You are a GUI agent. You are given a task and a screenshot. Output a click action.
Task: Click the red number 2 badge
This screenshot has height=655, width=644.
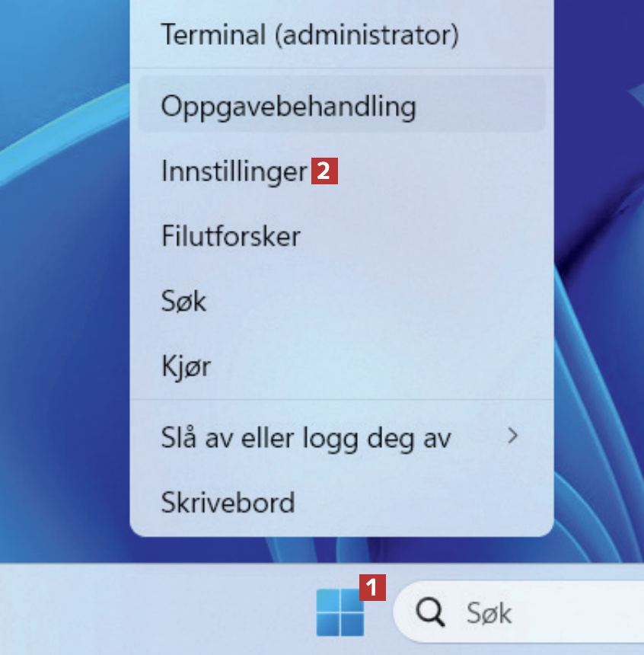coord(324,171)
